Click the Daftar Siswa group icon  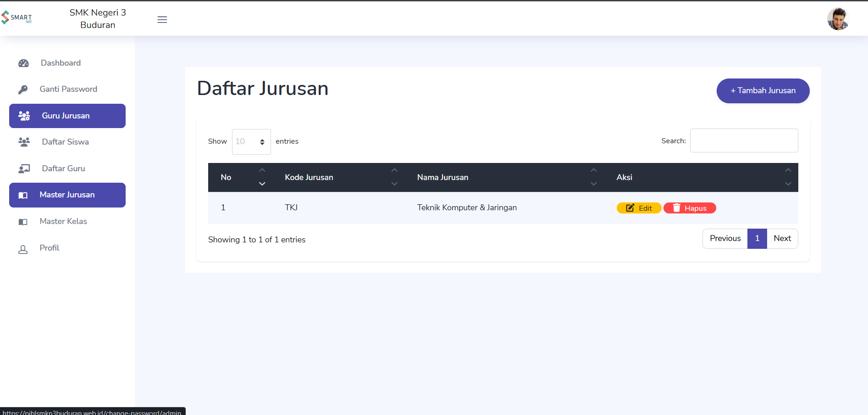(24, 142)
